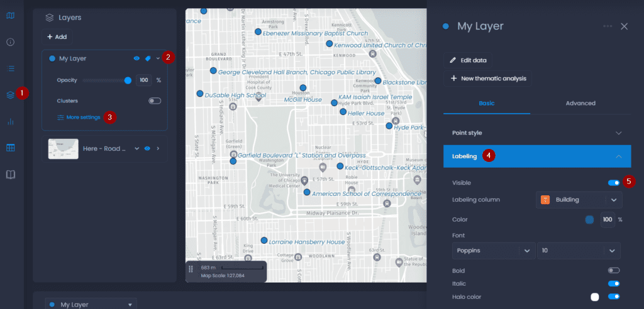Enable the Clusters toggle
The width and height of the screenshot is (644, 309).
pyautogui.click(x=155, y=100)
